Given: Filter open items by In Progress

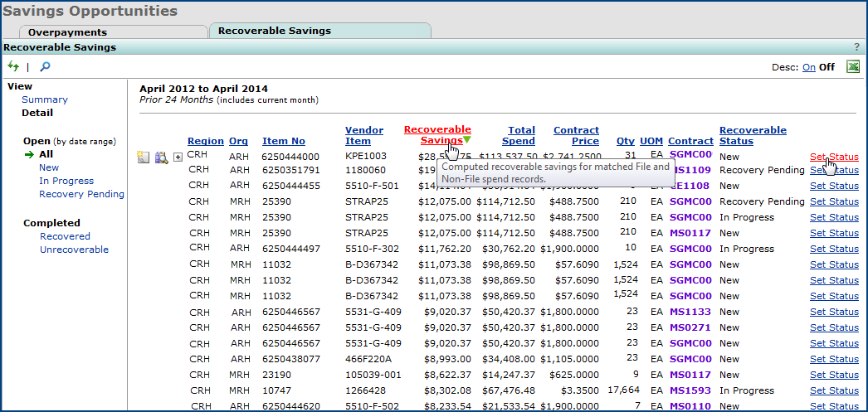Looking at the screenshot, I should click(x=66, y=181).
